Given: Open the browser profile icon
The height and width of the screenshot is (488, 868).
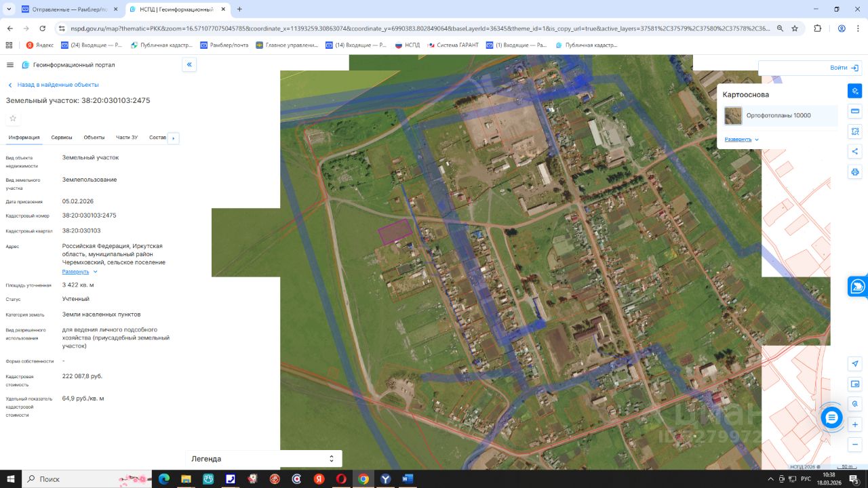Looking at the screenshot, I should click(842, 28).
